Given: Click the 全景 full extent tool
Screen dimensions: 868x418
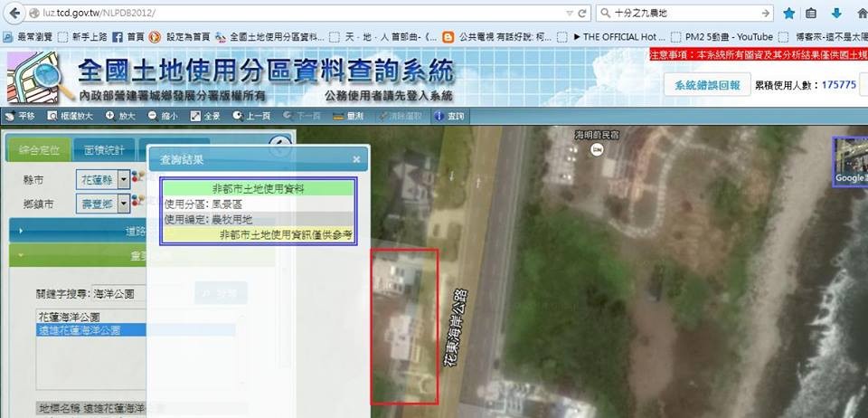Looking at the screenshot, I should (x=206, y=117).
